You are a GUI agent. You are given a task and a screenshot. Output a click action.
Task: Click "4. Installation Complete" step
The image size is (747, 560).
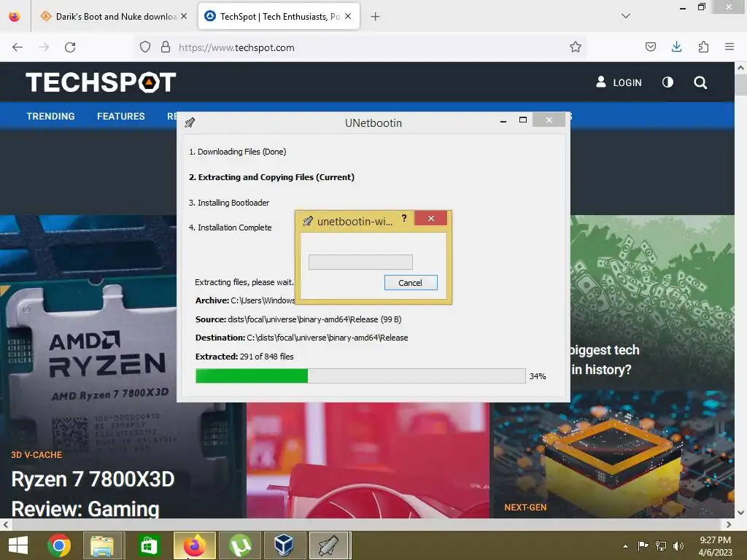coord(230,227)
